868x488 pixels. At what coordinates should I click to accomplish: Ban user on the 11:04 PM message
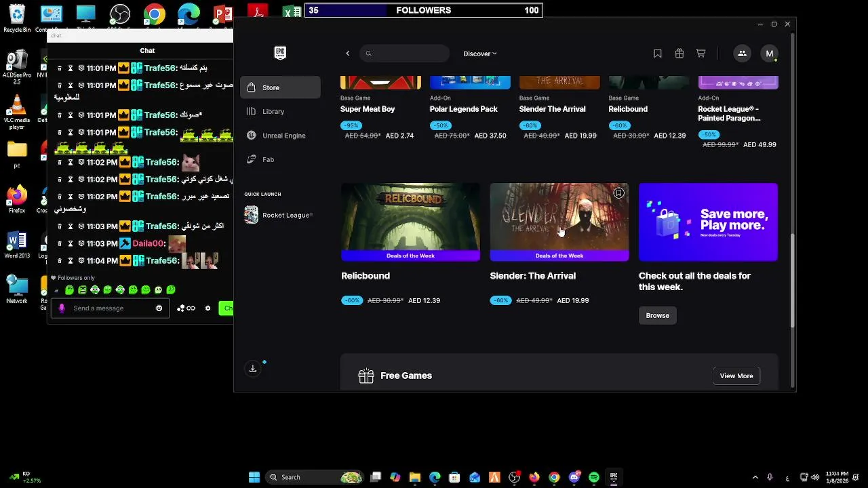click(81, 261)
